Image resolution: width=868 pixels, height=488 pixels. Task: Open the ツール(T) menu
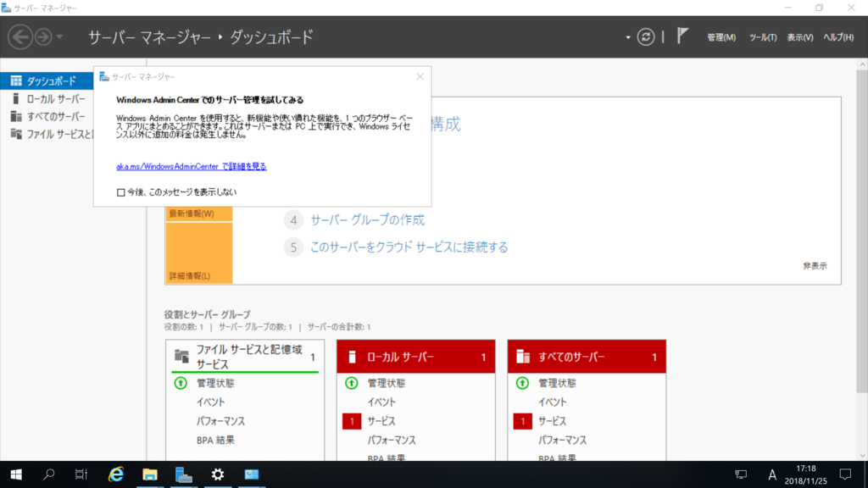click(x=763, y=37)
